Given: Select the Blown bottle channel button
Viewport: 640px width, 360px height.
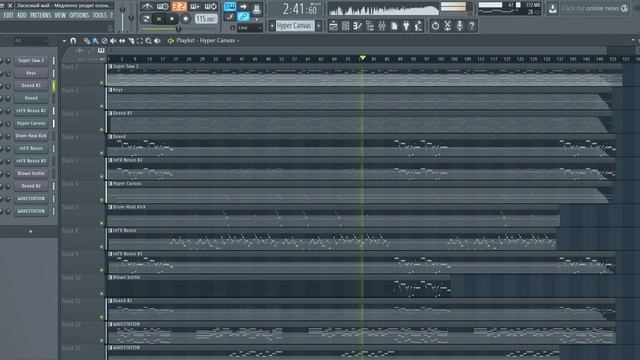Looking at the screenshot, I should tap(31, 173).
